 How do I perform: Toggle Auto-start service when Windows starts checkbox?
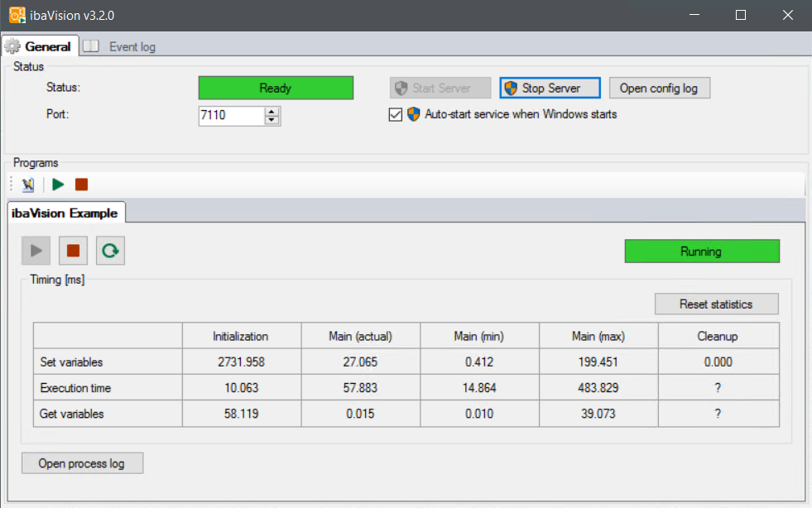pyautogui.click(x=395, y=114)
